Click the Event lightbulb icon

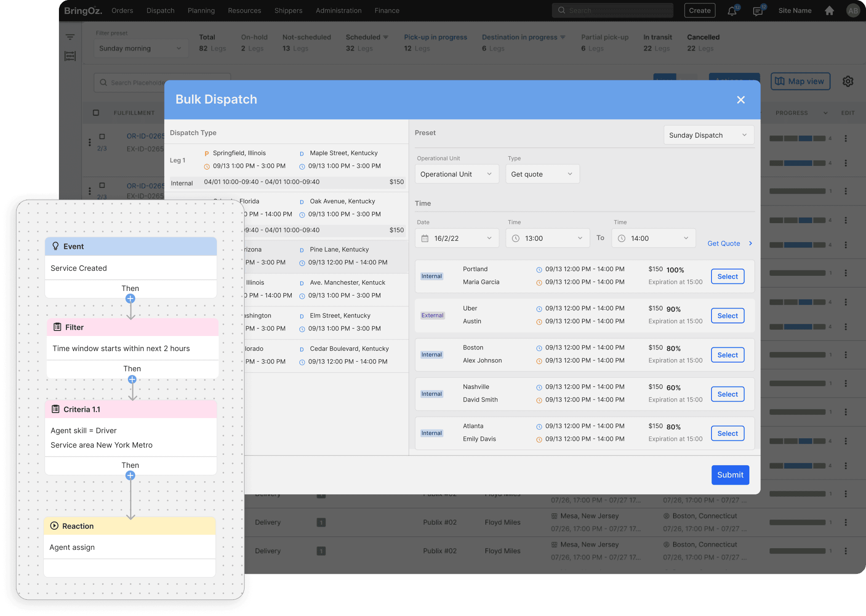tap(55, 246)
